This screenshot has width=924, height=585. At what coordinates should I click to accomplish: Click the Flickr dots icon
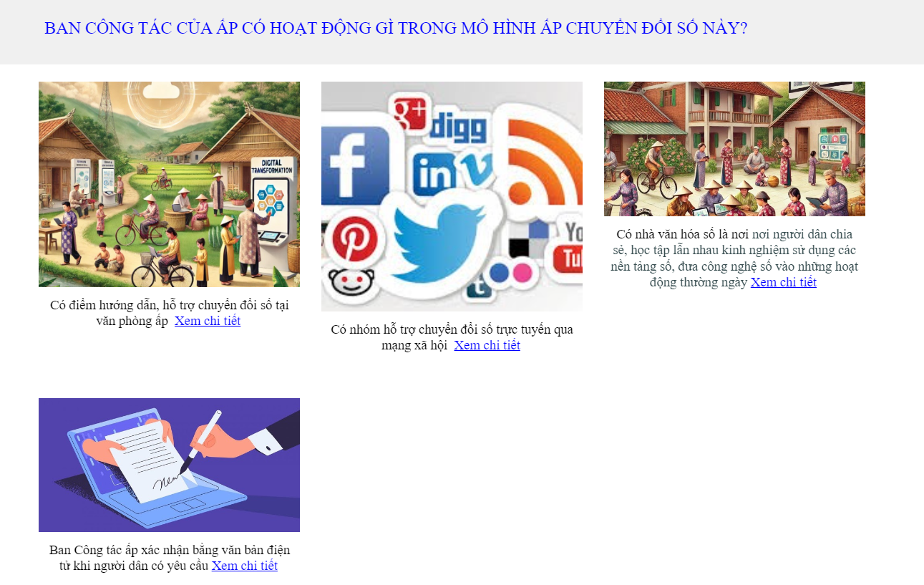[x=512, y=273]
